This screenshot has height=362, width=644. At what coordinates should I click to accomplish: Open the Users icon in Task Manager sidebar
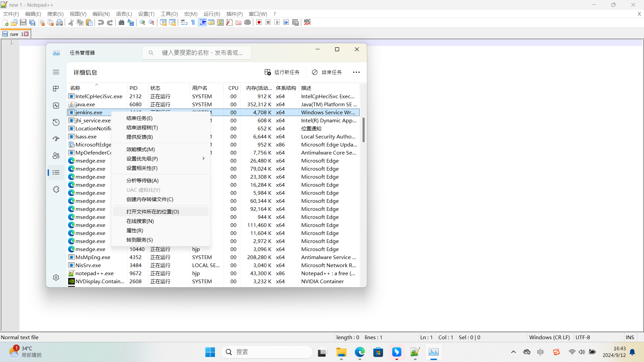56,156
